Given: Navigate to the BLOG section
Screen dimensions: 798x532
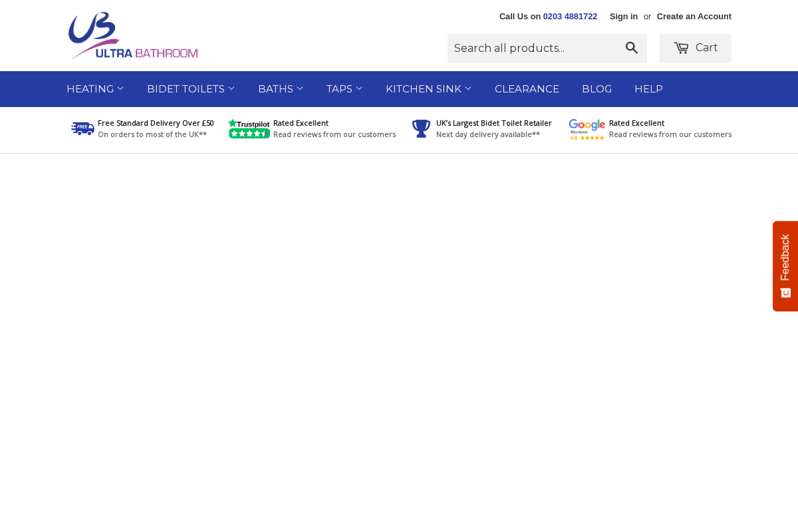Looking at the screenshot, I should tap(597, 88).
